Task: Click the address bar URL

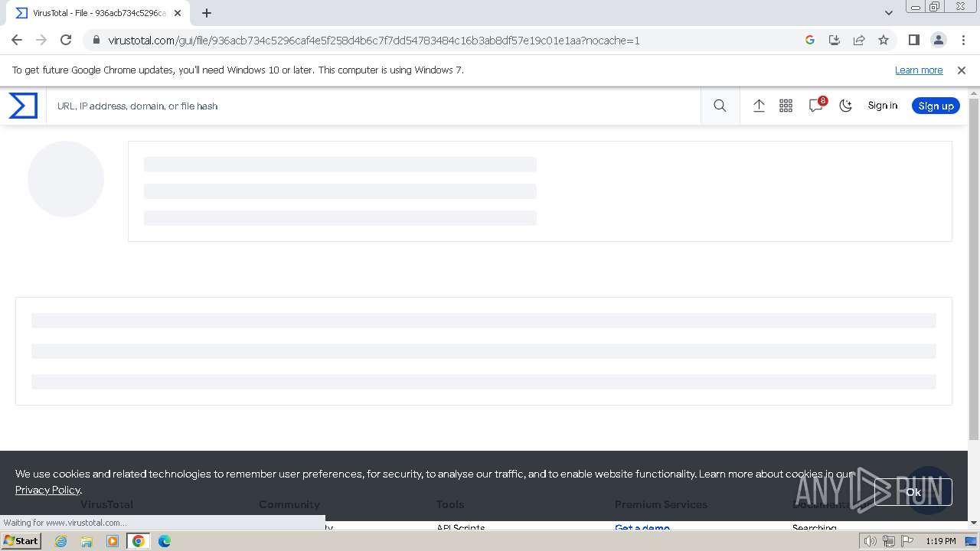Action: point(374,41)
